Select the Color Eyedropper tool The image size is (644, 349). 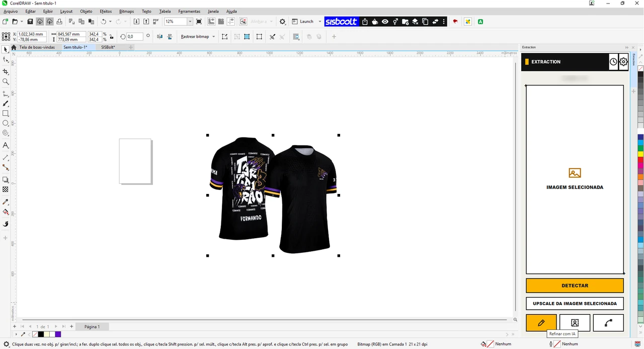click(x=6, y=202)
